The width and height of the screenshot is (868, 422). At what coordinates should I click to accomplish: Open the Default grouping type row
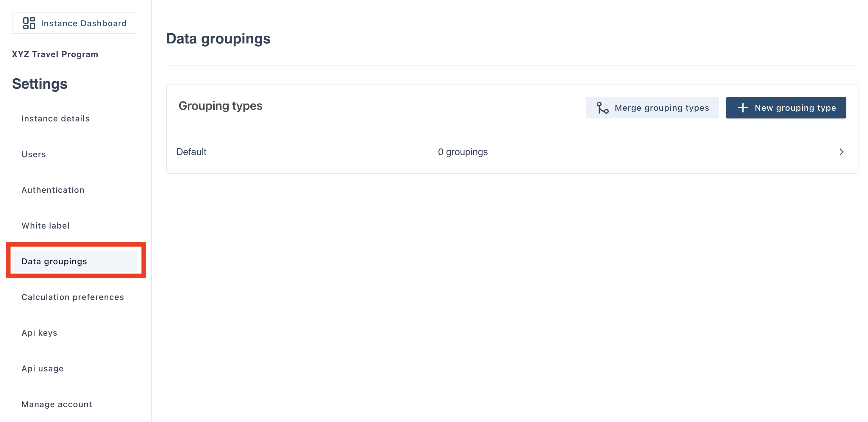191,152
